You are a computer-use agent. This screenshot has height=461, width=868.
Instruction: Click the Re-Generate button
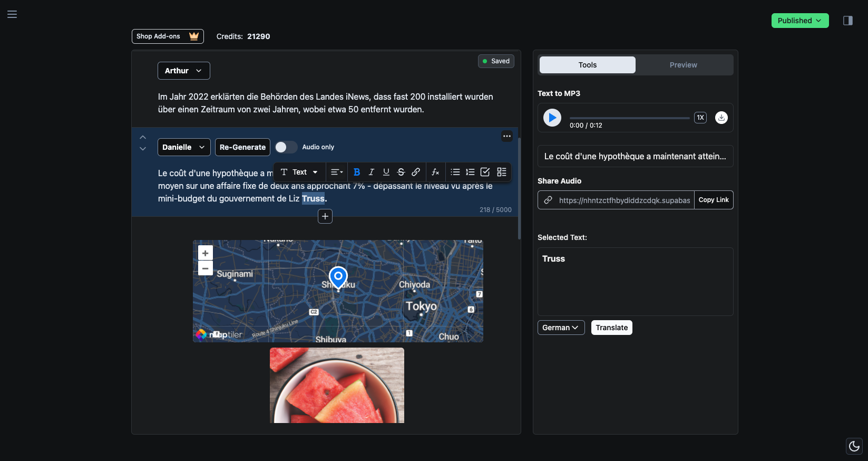(x=242, y=147)
